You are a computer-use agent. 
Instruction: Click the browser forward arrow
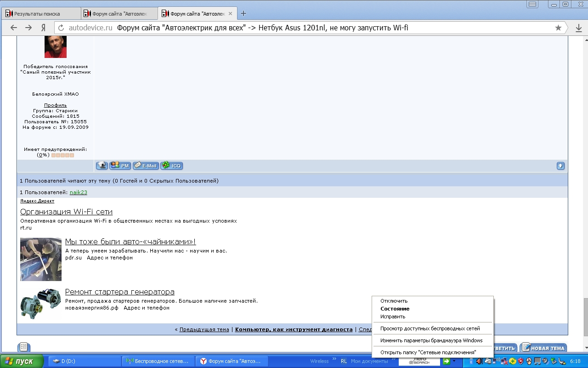pos(28,28)
